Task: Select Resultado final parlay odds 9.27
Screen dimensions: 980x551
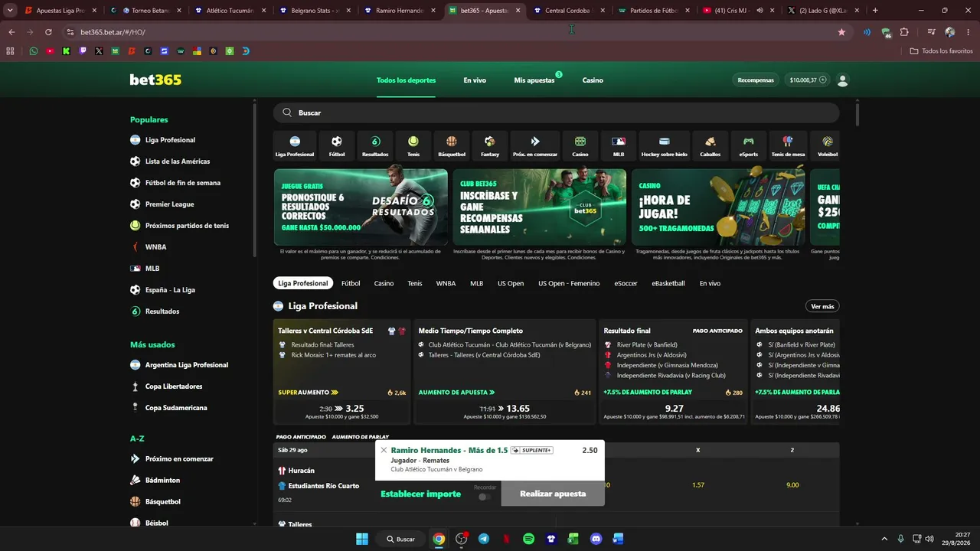Action: point(674,412)
